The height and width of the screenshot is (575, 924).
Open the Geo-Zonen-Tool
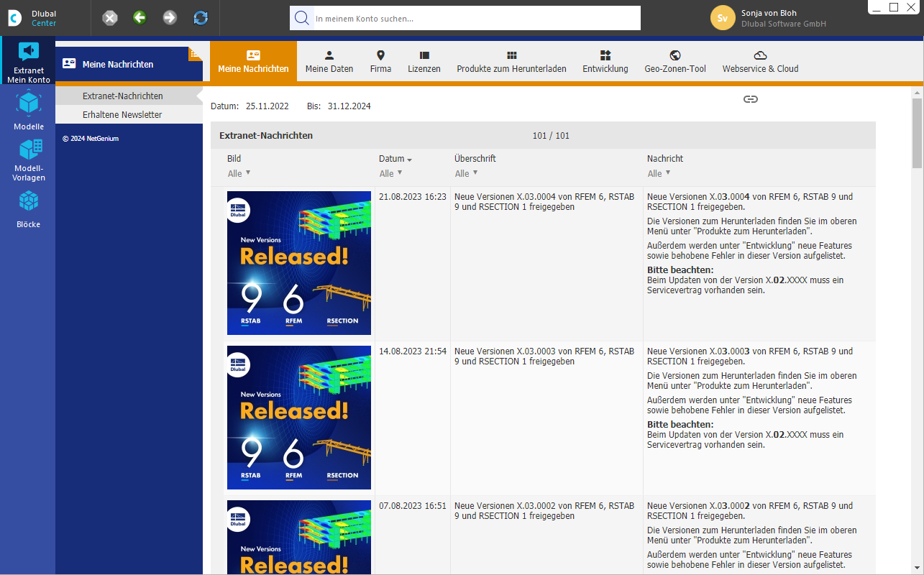(x=674, y=60)
